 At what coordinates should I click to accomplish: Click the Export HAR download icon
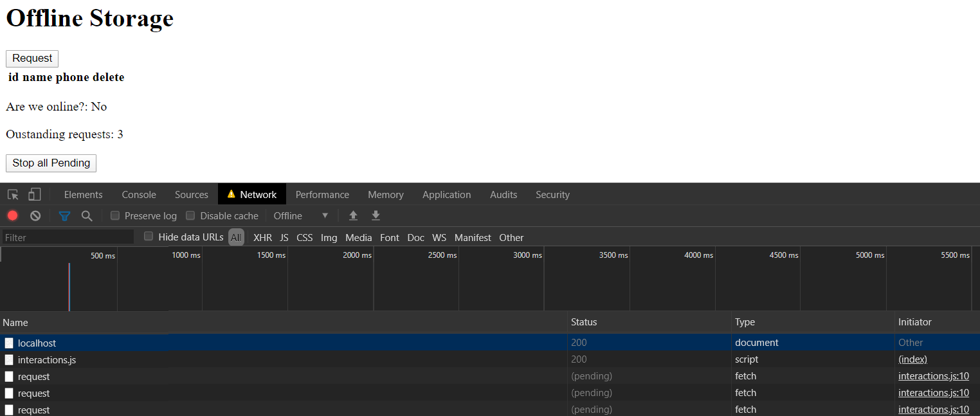[376, 216]
